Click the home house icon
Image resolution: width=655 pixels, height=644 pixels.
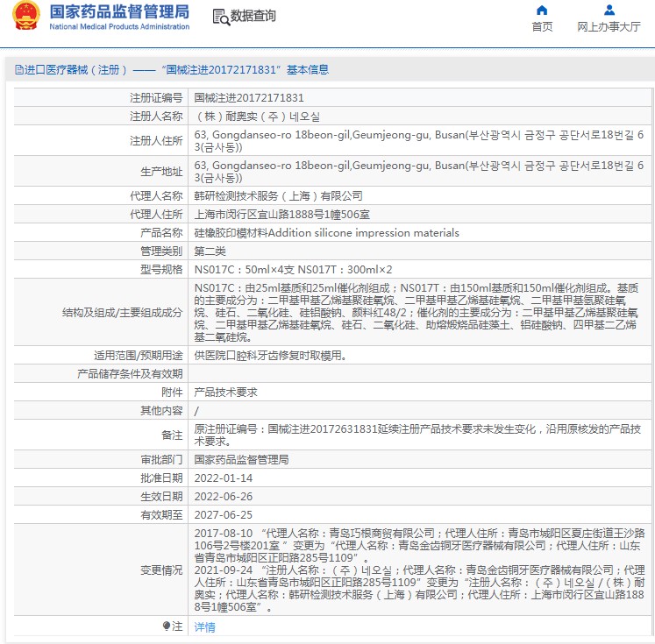pos(542,10)
